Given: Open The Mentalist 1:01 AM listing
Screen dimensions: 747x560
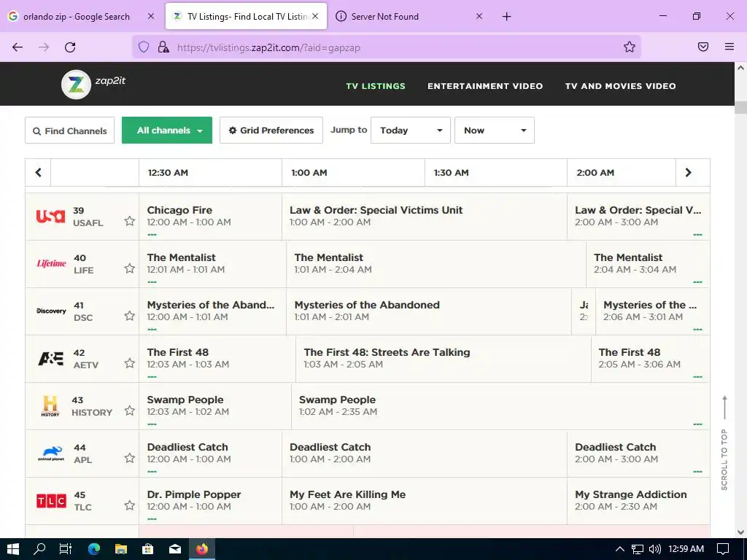Looking at the screenshot, I should (x=436, y=263).
